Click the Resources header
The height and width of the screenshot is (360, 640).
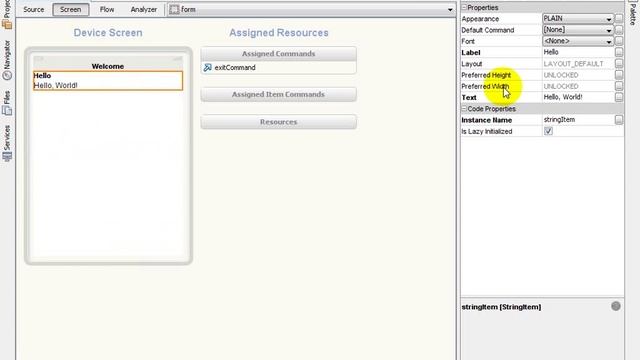278,122
